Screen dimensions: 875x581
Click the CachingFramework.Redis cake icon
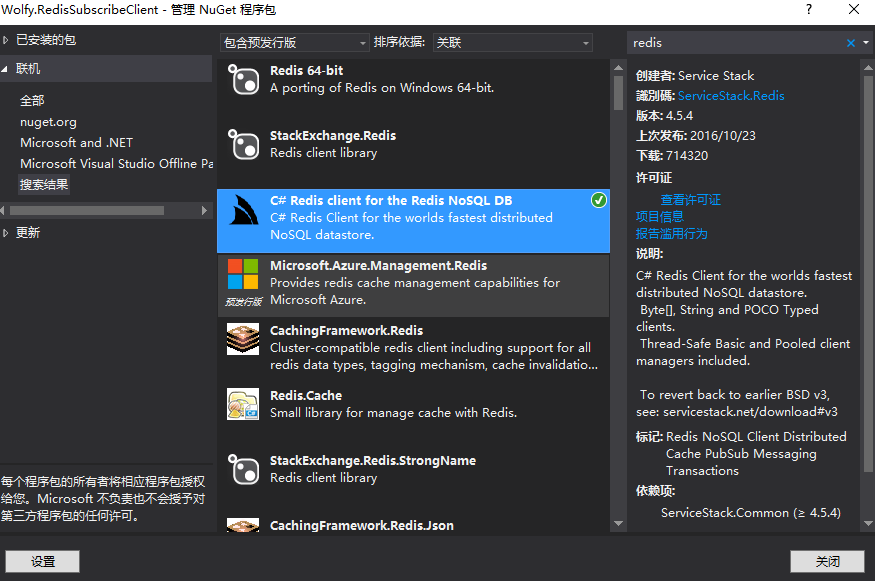click(243, 339)
